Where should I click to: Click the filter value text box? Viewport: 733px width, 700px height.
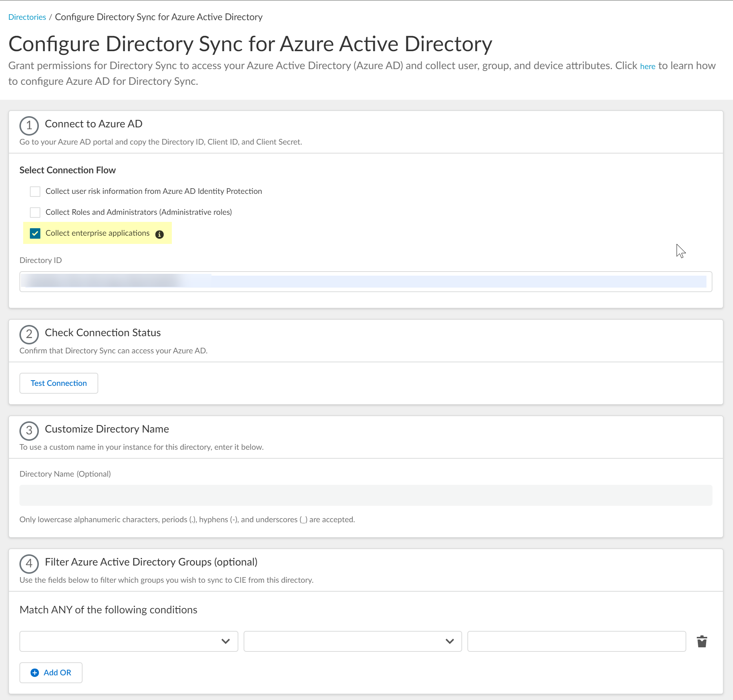pos(576,641)
